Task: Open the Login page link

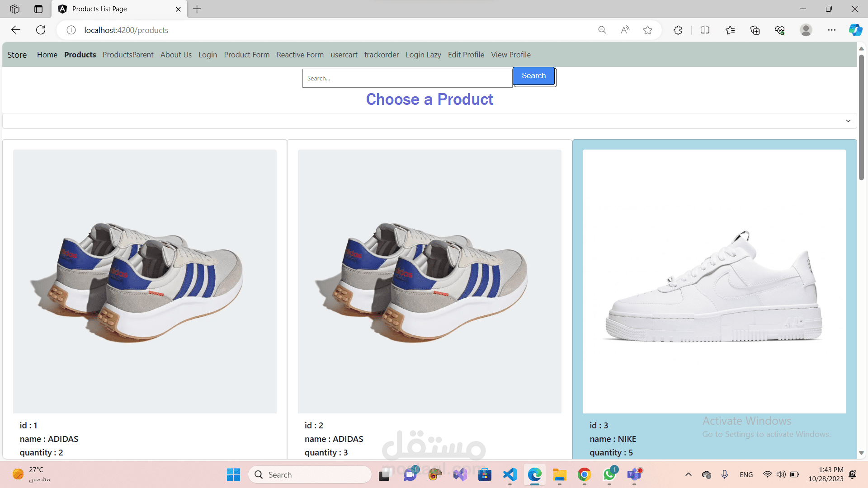Action: (208, 55)
